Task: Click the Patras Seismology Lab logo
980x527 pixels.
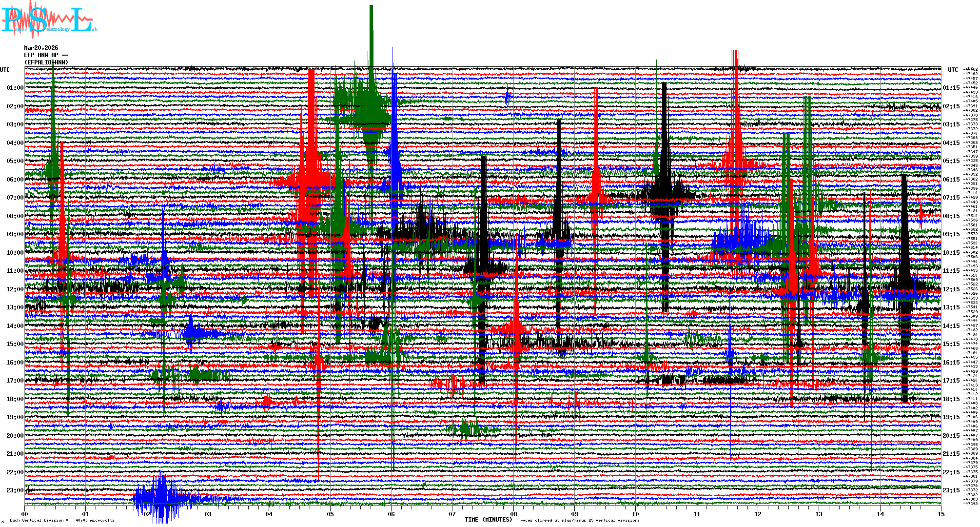Action: (x=49, y=20)
